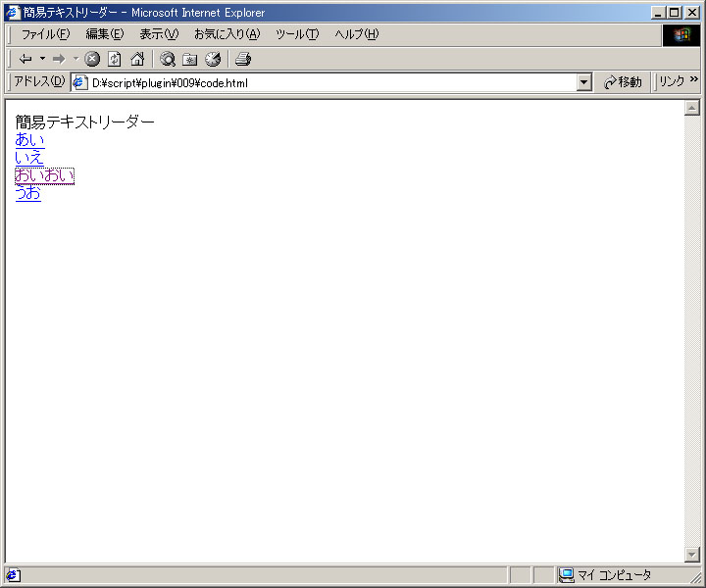Screen dimensions: 706x588
Task: Open the ヘルプ(H) menu
Action: pos(357,34)
